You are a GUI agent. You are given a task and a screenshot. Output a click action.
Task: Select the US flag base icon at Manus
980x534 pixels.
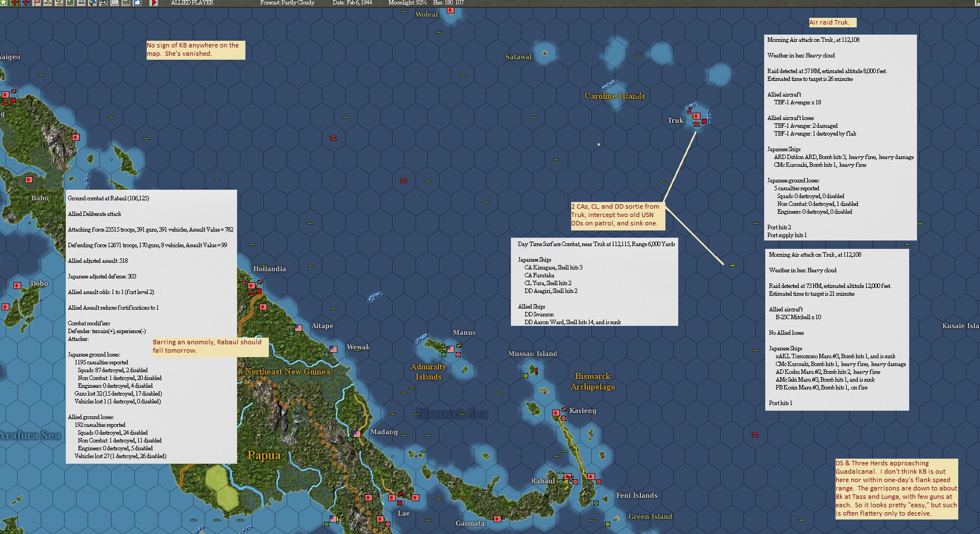pos(451,349)
